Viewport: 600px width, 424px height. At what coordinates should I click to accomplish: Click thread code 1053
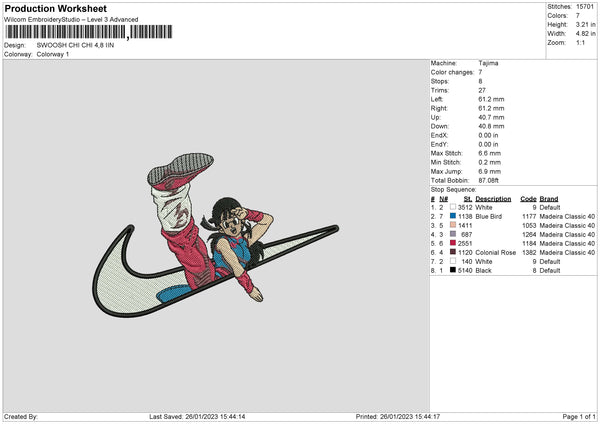(529, 225)
